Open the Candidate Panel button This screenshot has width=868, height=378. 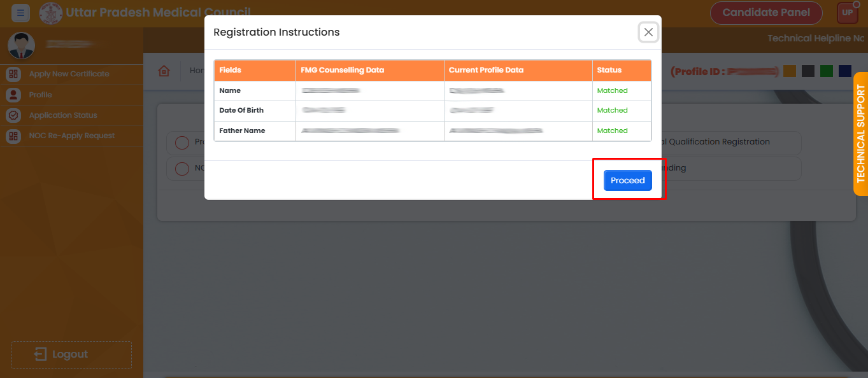tap(765, 13)
